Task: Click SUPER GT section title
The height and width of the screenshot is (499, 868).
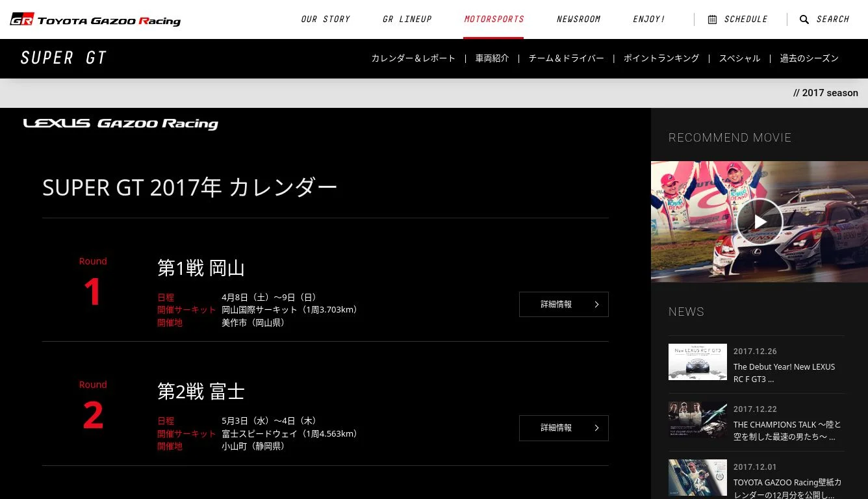Action: (x=63, y=58)
